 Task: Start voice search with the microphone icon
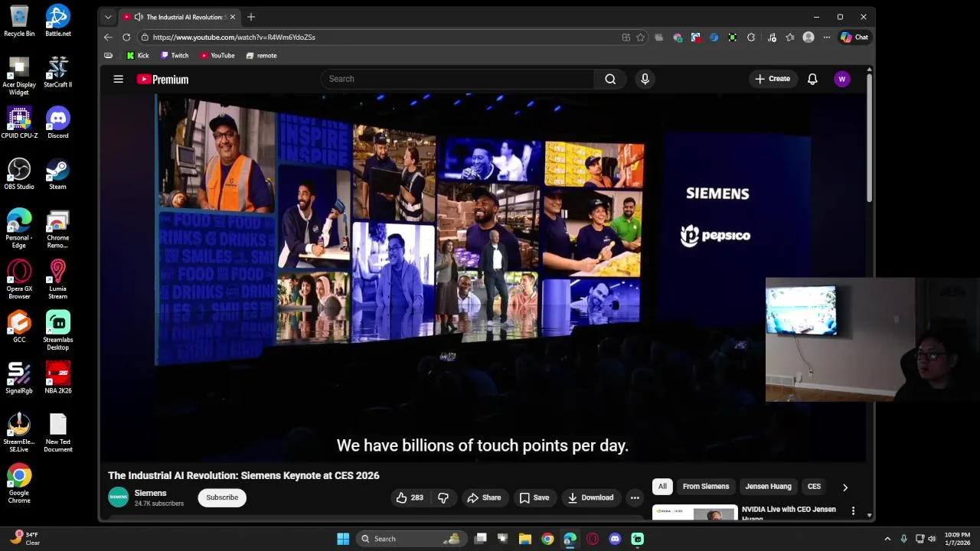point(645,79)
